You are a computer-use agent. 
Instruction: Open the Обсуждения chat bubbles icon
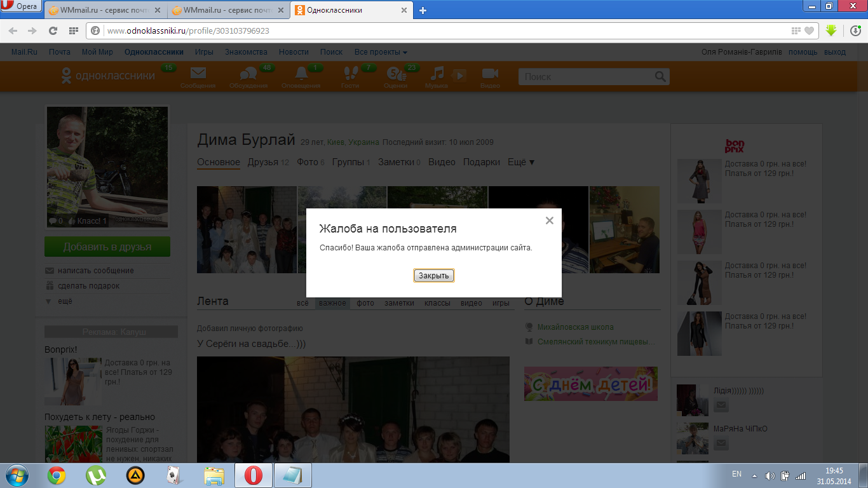(248, 74)
